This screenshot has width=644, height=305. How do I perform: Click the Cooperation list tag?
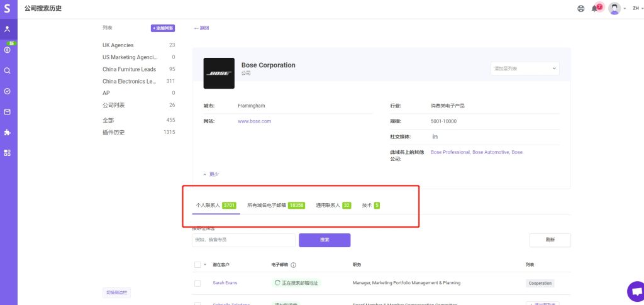[540, 283]
